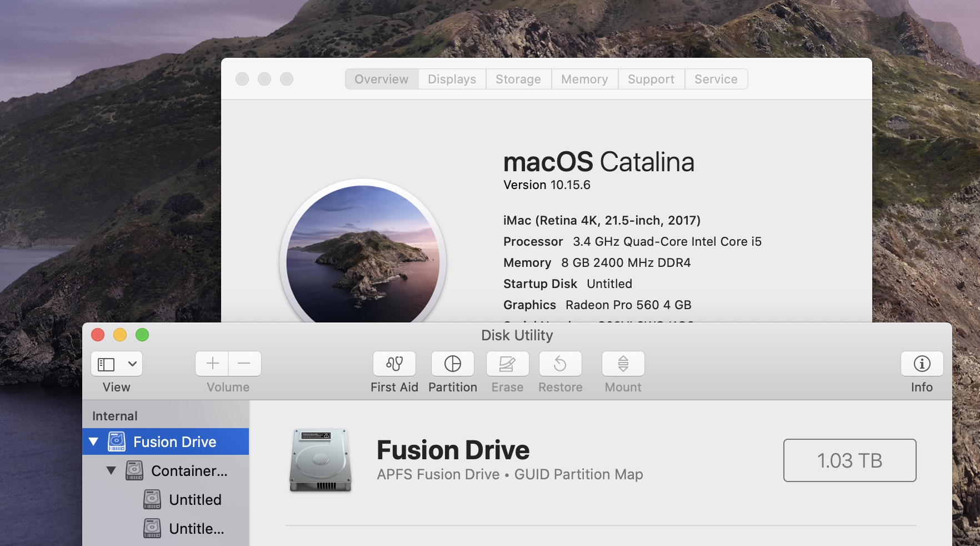
Task: Switch to the Displays tab
Action: [x=451, y=79]
